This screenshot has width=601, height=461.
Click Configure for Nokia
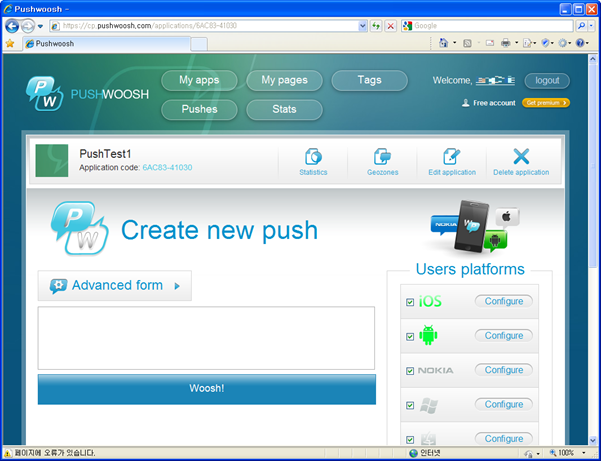pyautogui.click(x=504, y=370)
